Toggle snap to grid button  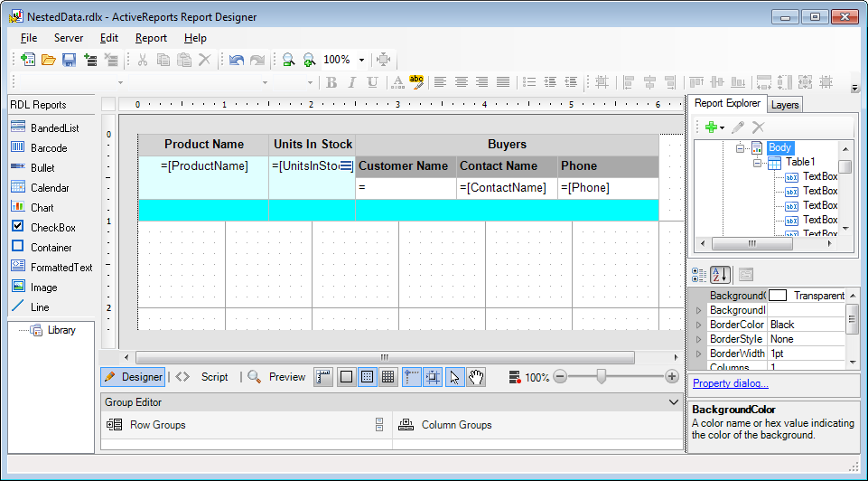(433, 377)
